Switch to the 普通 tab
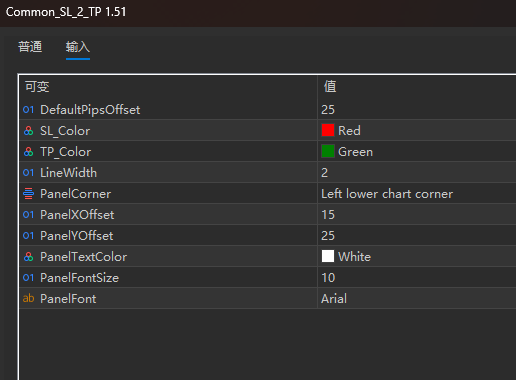 [30, 47]
